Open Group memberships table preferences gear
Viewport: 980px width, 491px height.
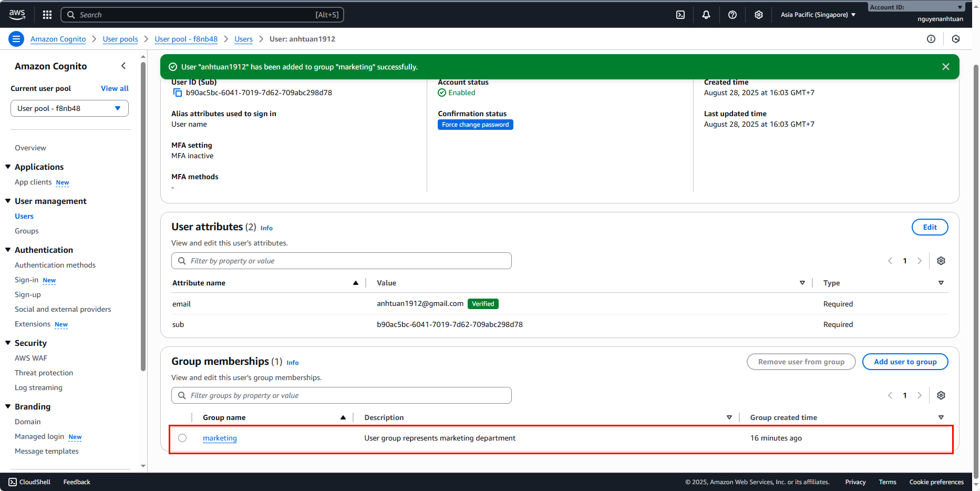pyautogui.click(x=941, y=395)
